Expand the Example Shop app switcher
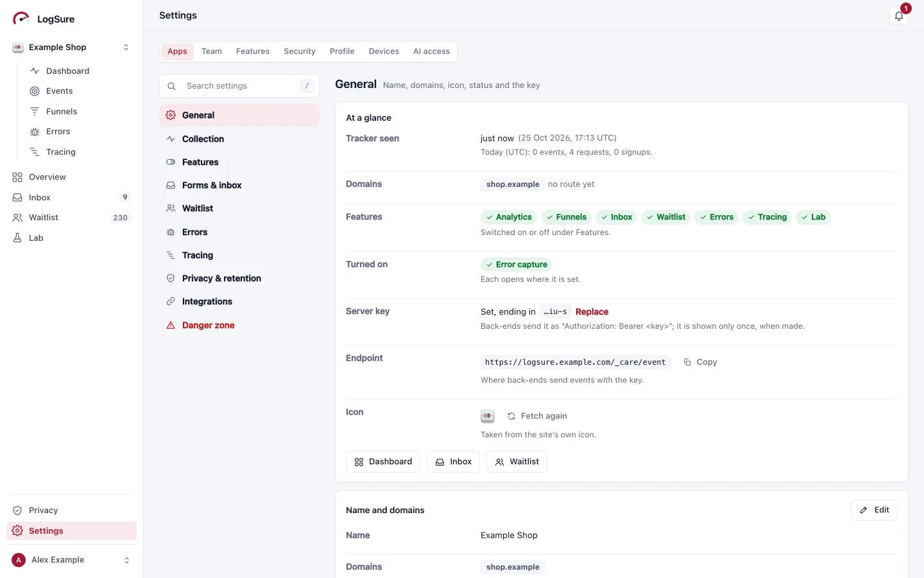Image resolution: width=924 pixels, height=578 pixels. click(x=71, y=48)
